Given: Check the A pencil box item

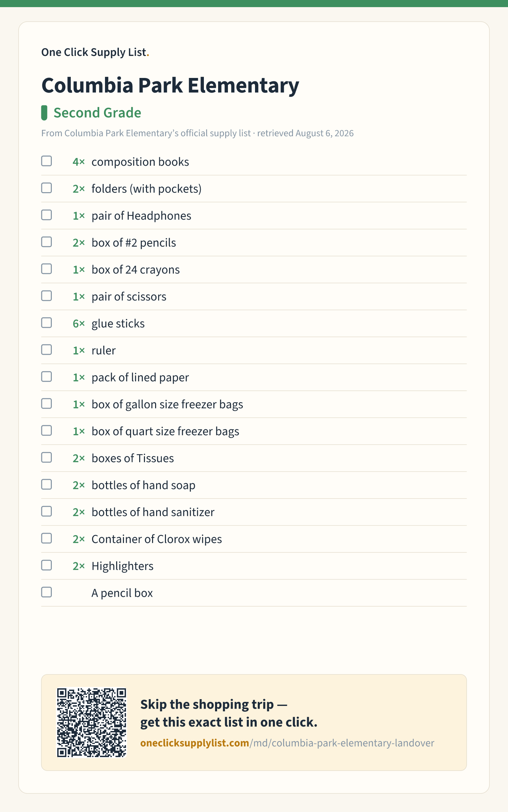Looking at the screenshot, I should (46, 592).
